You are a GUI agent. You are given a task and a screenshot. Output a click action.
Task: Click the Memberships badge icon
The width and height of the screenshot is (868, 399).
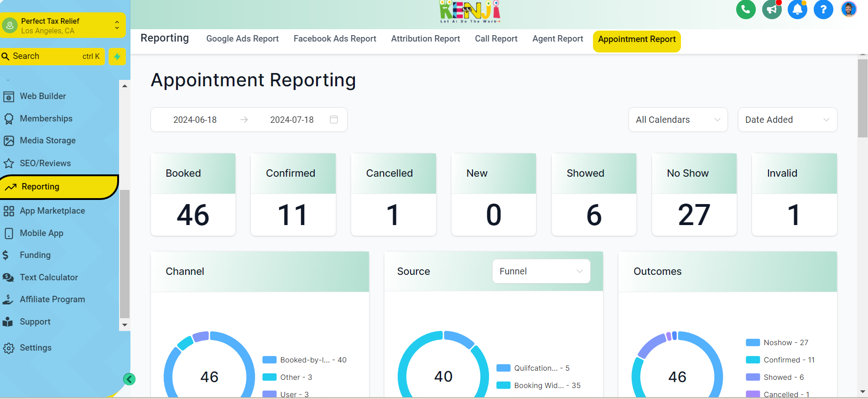click(x=9, y=119)
